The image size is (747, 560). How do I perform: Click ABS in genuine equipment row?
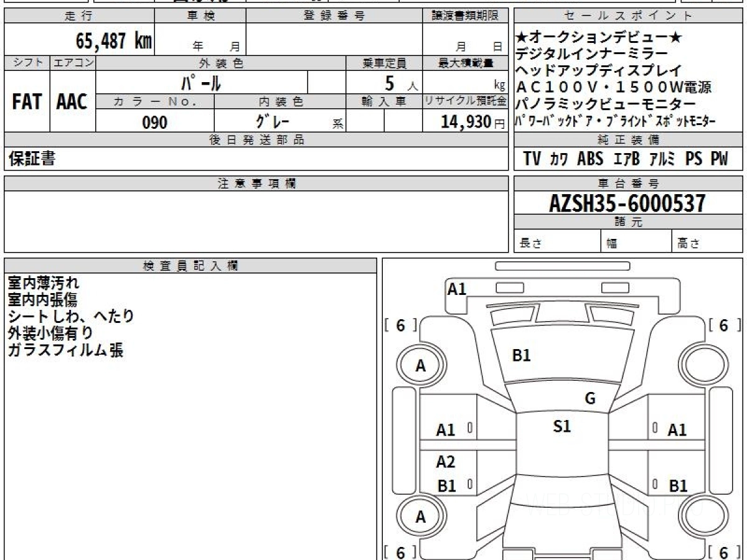(590, 159)
